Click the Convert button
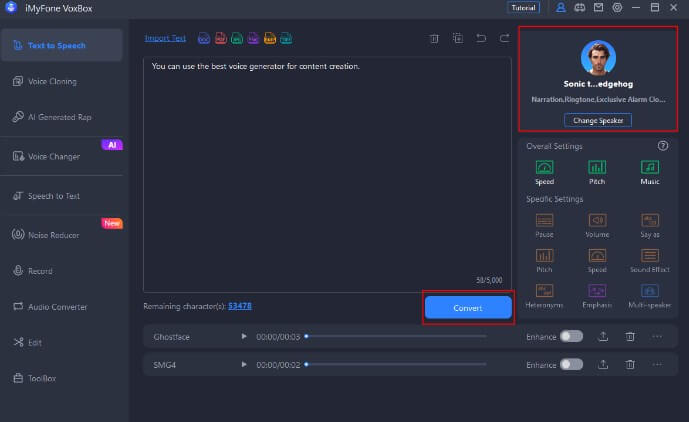This screenshot has height=422, width=689. tap(468, 308)
